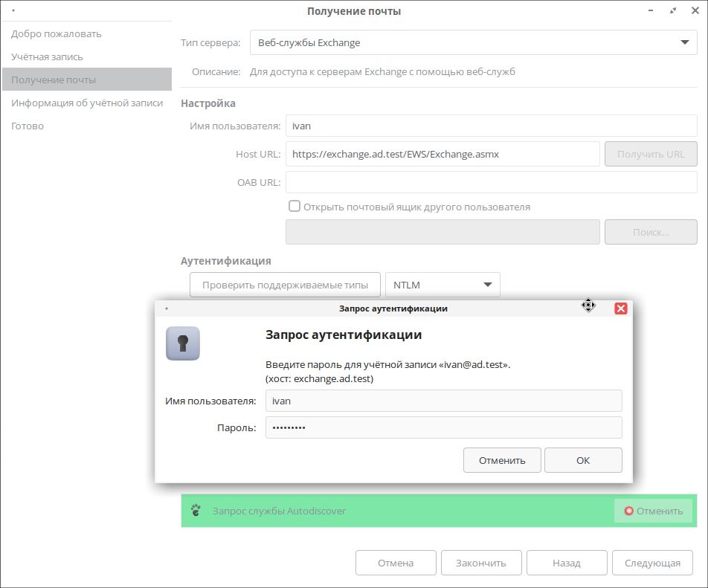This screenshot has width=708, height=588.
Task: Click the keyhole lock icon in the authentication dialog
Action: [183, 343]
